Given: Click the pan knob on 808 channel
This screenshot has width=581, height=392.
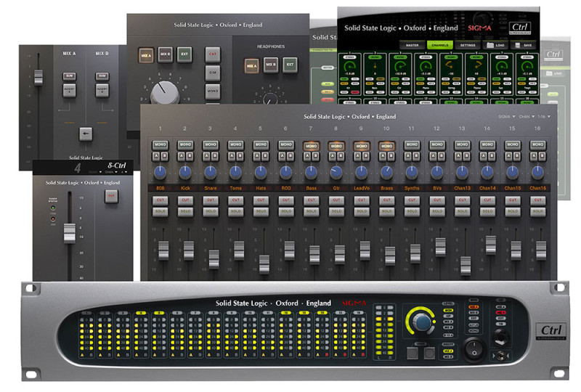Looking at the screenshot, I should tap(160, 172).
